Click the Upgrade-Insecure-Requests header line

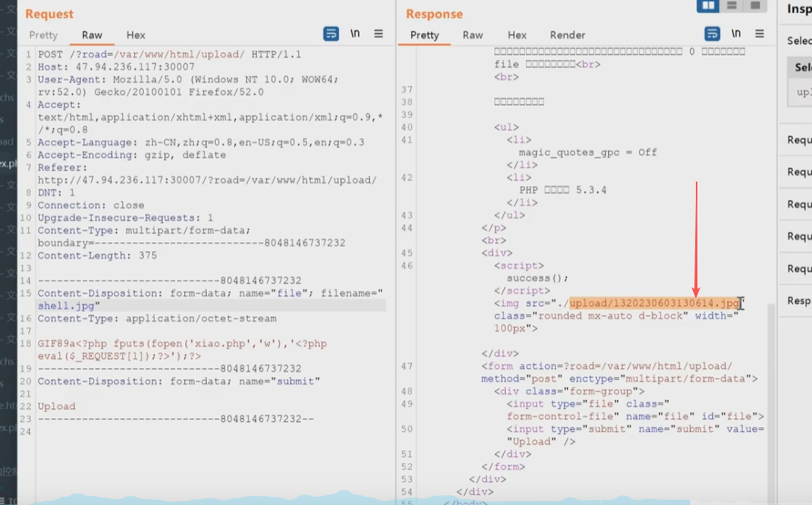click(x=125, y=217)
